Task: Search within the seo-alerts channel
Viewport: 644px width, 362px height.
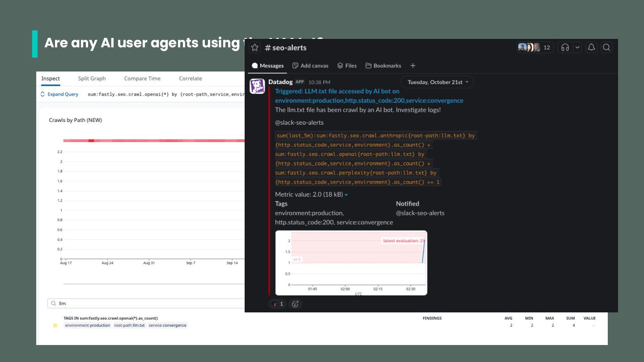Action: [x=606, y=47]
